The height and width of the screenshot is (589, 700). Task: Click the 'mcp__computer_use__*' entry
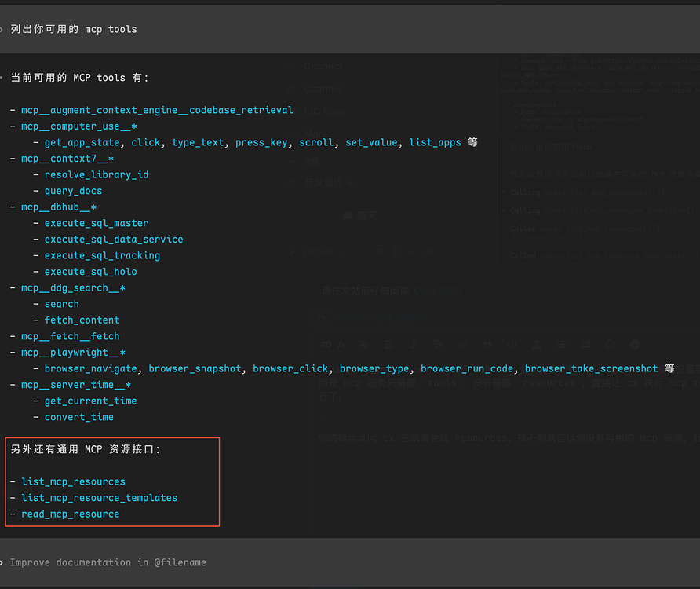click(x=79, y=126)
